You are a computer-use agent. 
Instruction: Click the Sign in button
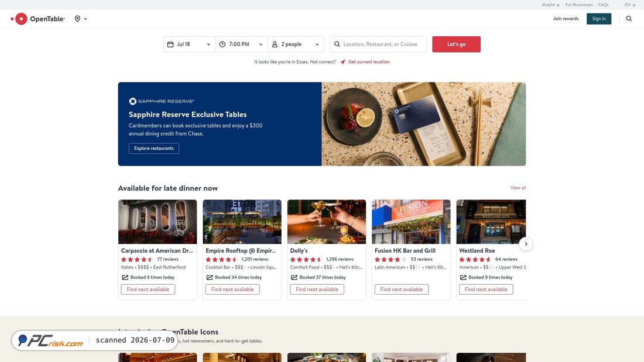pyautogui.click(x=599, y=19)
